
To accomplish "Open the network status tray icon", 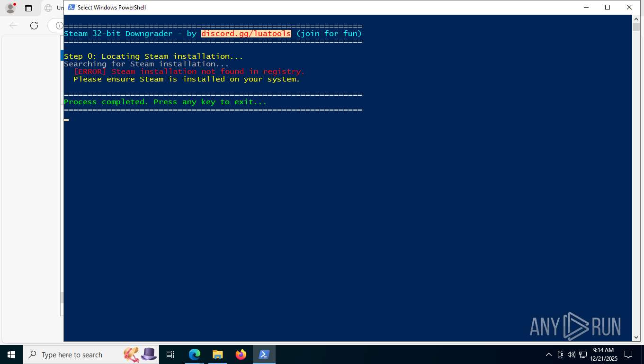I will [x=583, y=355].
